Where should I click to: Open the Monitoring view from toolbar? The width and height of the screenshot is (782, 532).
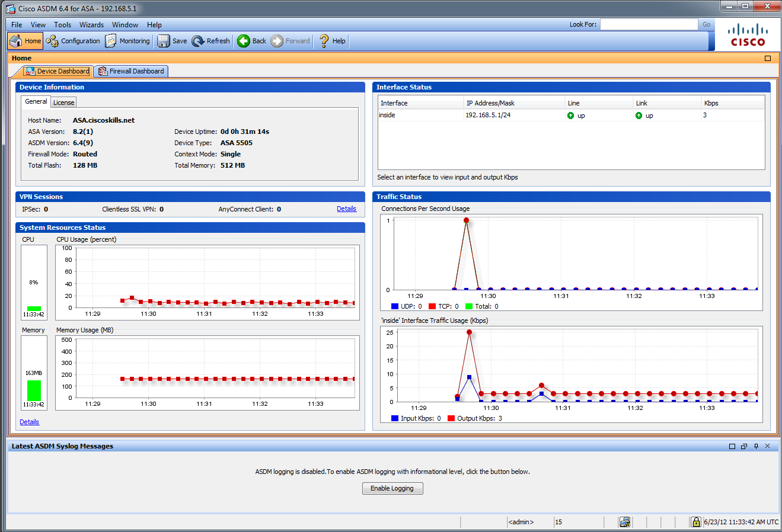[127, 41]
